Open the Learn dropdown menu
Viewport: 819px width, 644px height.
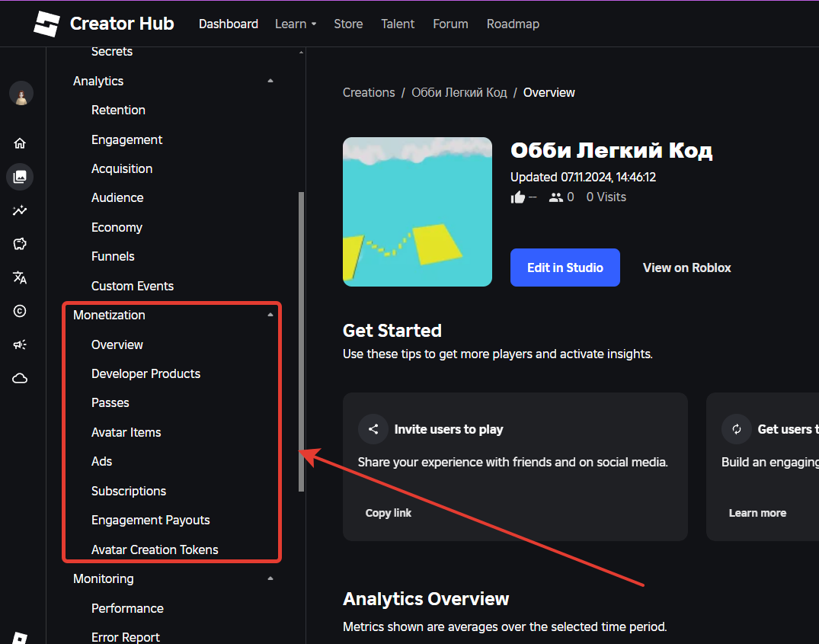296,24
